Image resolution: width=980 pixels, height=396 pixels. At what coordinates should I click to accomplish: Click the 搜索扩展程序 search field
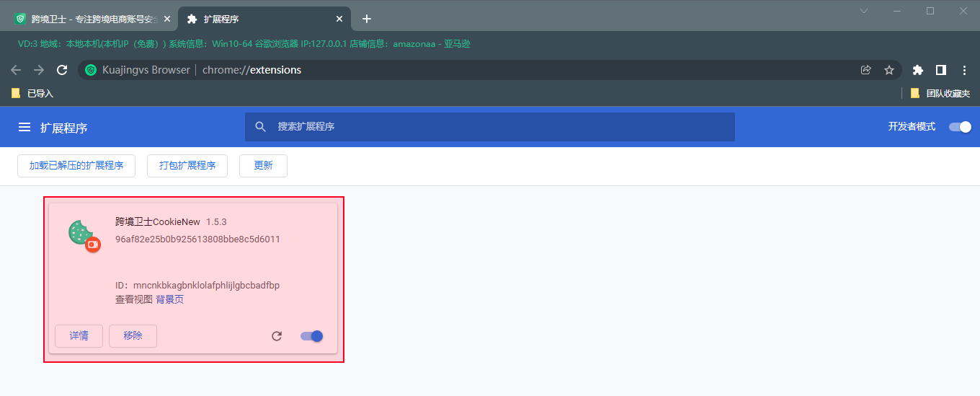(490, 127)
